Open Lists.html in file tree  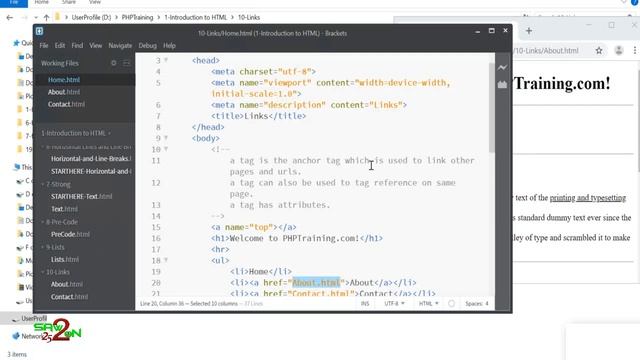65,259
